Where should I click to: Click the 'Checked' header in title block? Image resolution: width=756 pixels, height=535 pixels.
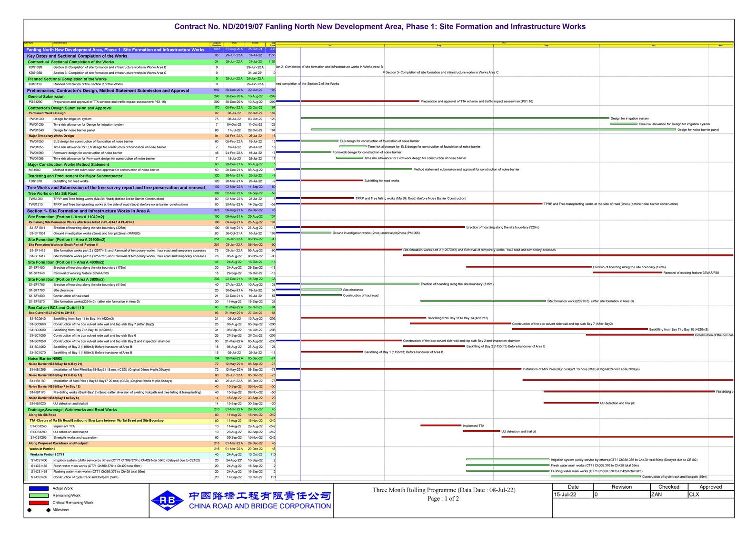(x=669, y=487)
